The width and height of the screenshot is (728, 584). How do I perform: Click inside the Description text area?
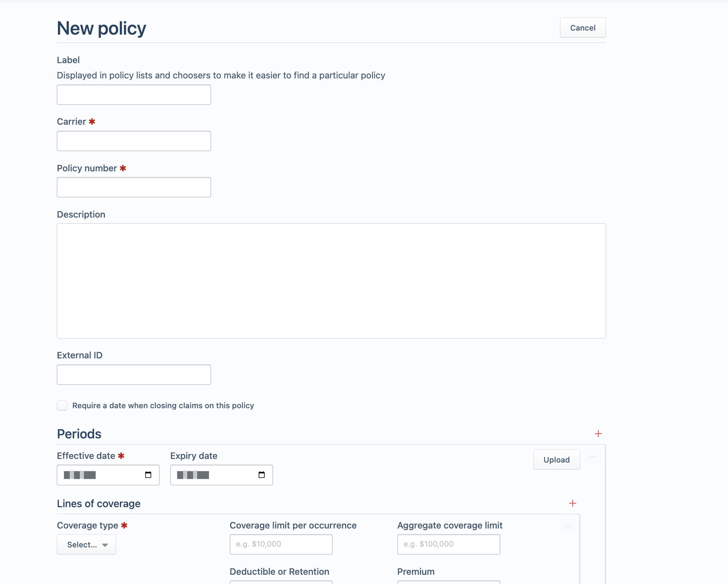(331, 281)
